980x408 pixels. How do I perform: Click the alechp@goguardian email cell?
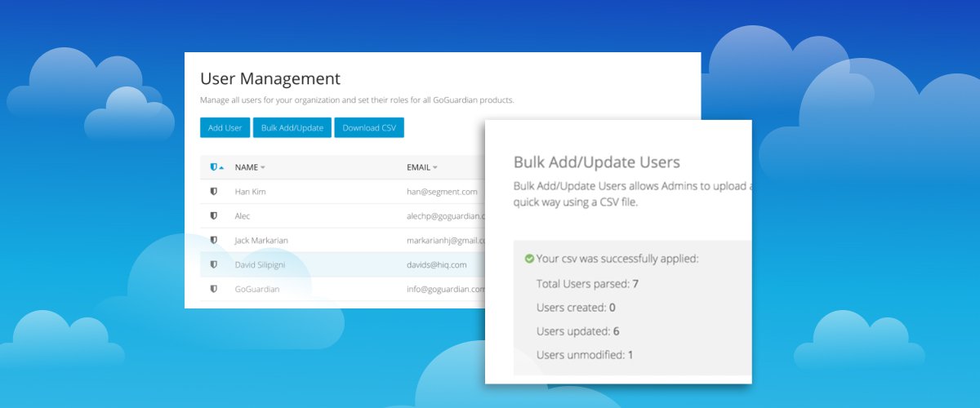446,215
